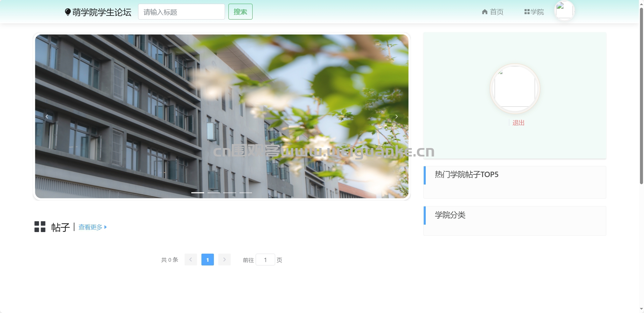Click the large profile avatar in the sidebar

coord(515,89)
